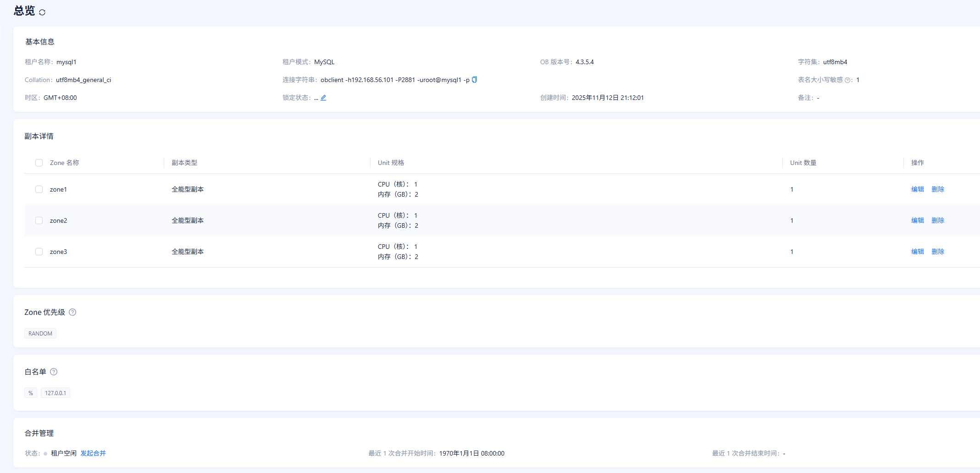Tick the zone1 row checkbox

pos(39,189)
